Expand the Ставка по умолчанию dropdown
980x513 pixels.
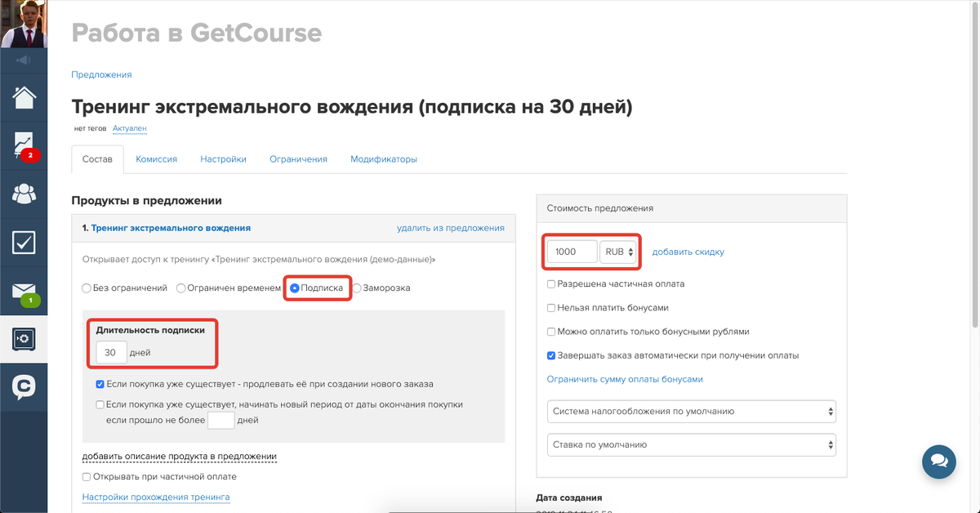pyautogui.click(x=691, y=445)
